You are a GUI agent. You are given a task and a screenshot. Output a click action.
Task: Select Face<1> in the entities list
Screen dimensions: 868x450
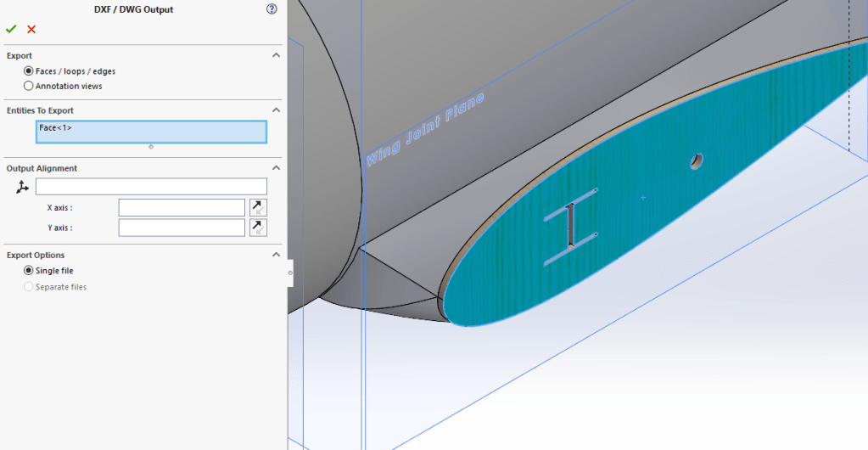[x=56, y=128]
